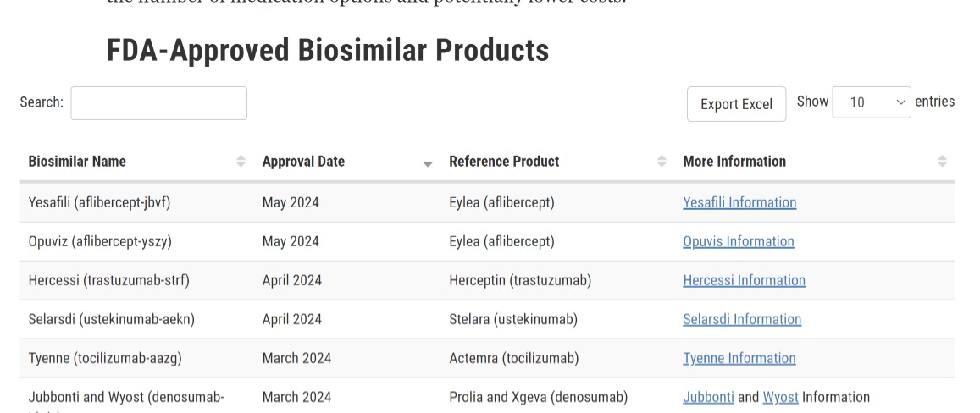980x413 pixels.
Task: Focus the Search input field
Action: pos(159,103)
